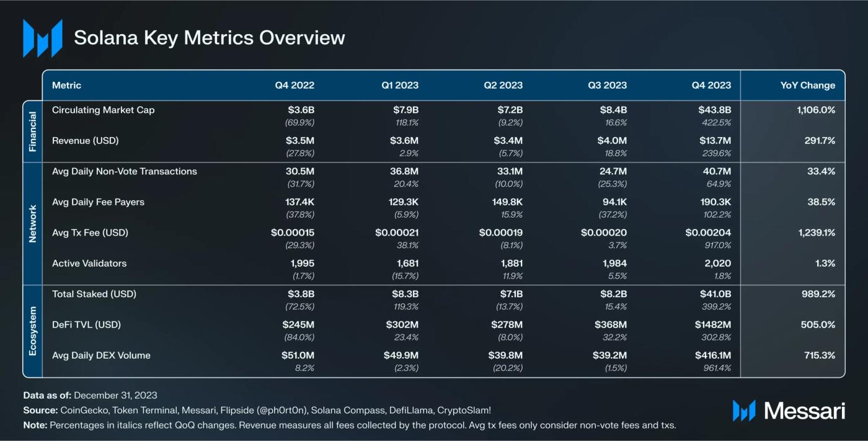Click the Messari logo icon at bottom right

(x=743, y=411)
